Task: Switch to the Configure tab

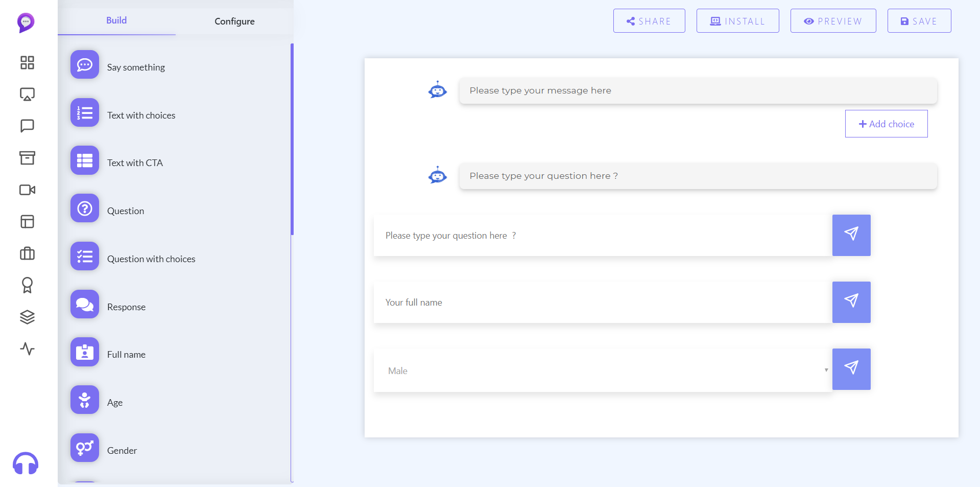Action: (x=234, y=21)
